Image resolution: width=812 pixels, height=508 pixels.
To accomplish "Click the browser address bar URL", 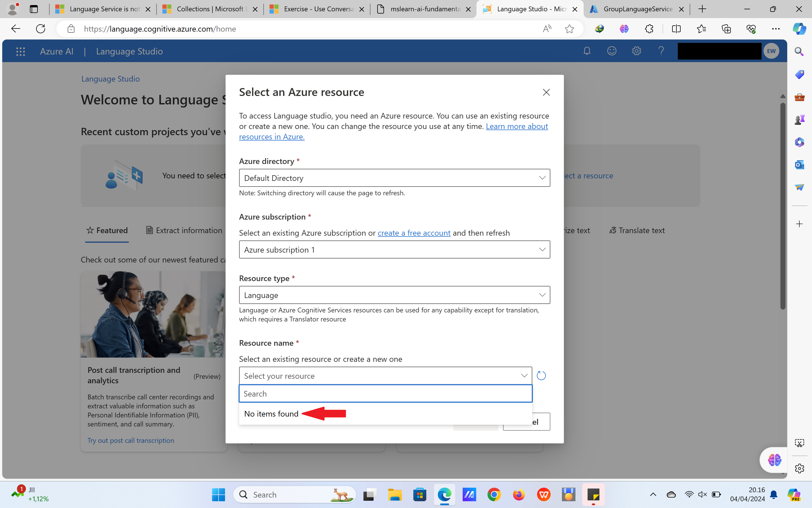I will pos(160,29).
